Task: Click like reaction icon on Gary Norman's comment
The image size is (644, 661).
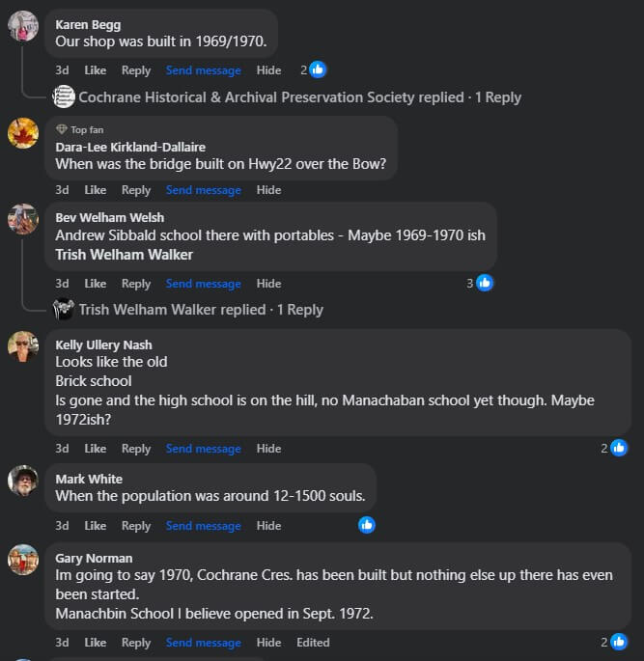Action: point(619,642)
